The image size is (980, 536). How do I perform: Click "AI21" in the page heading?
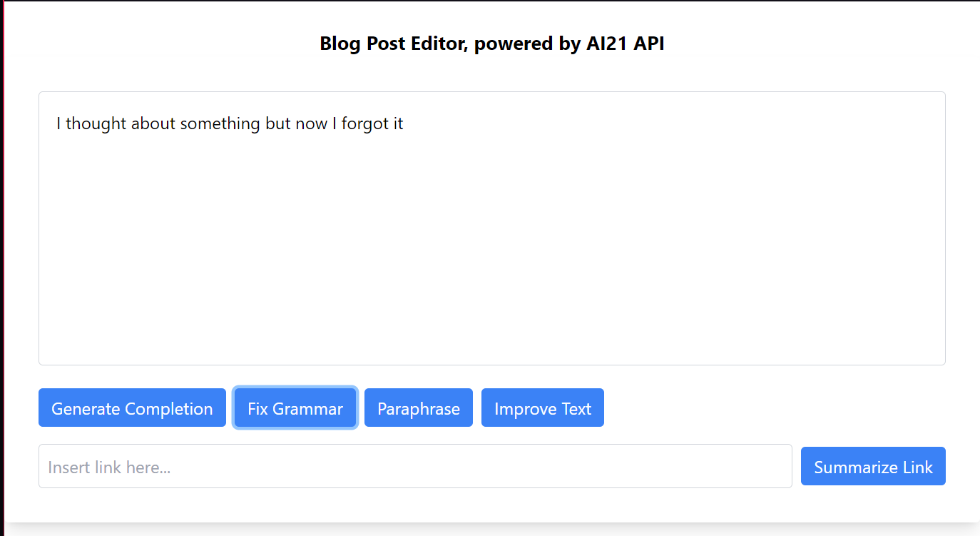pos(605,44)
